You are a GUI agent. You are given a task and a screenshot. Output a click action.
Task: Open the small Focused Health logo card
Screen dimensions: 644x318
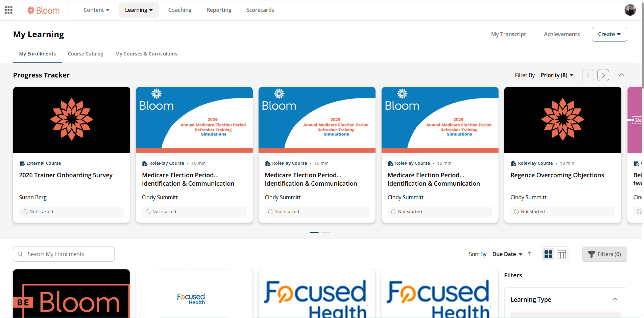point(194,293)
